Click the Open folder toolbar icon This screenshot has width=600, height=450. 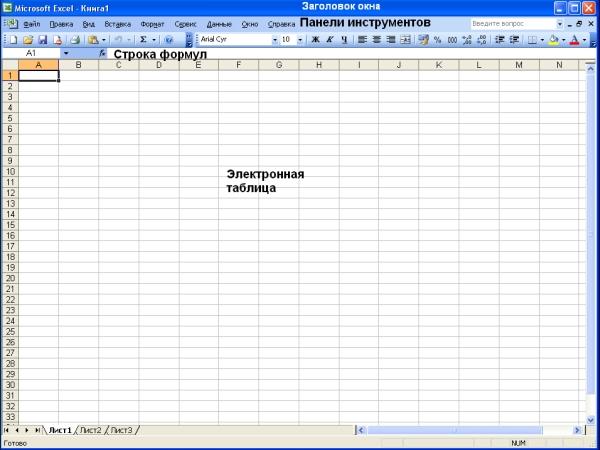[x=28, y=40]
